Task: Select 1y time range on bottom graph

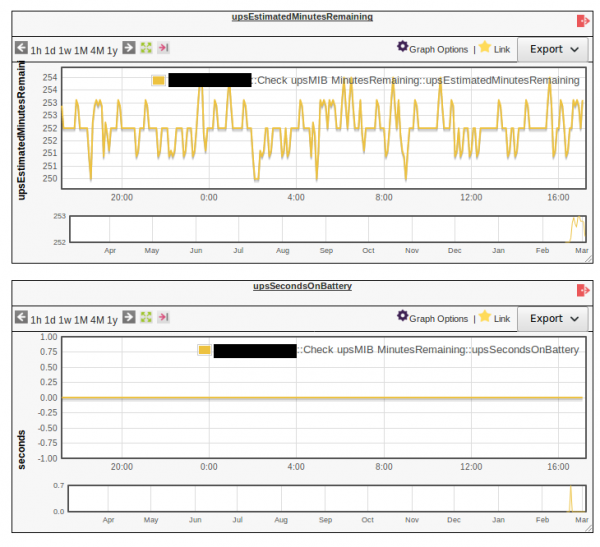Action: [112, 319]
